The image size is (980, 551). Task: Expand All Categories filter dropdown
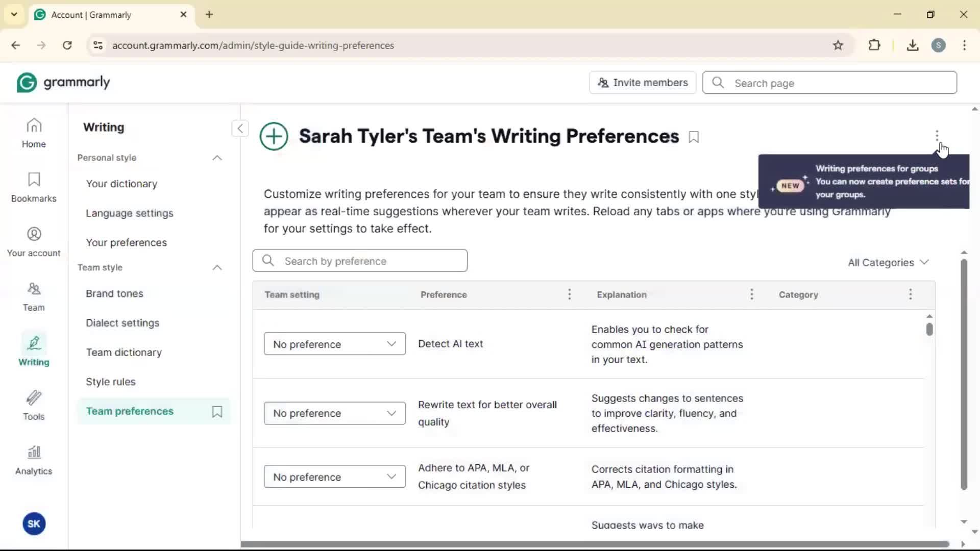click(888, 262)
